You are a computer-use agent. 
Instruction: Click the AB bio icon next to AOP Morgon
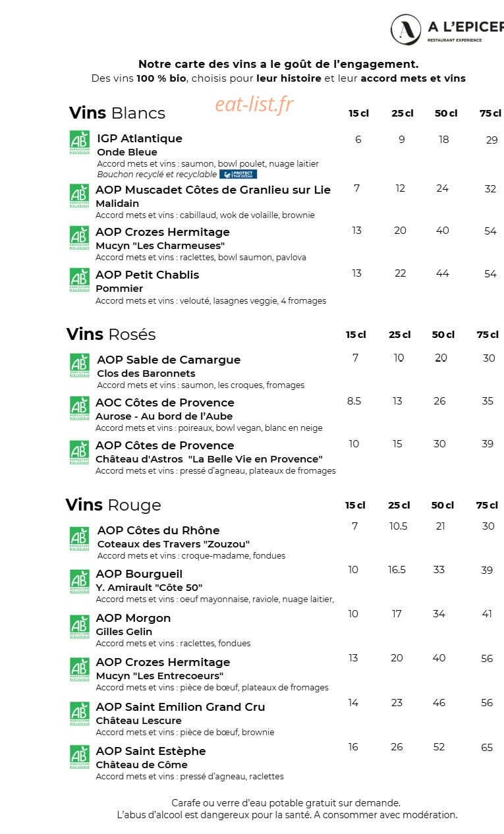[x=80, y=627]
